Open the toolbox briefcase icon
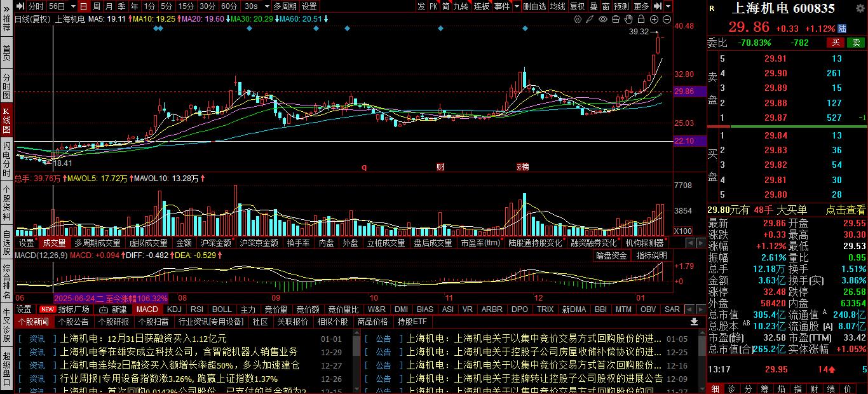Viewport: 868px width, 394px height. click(x=616, y=19)
